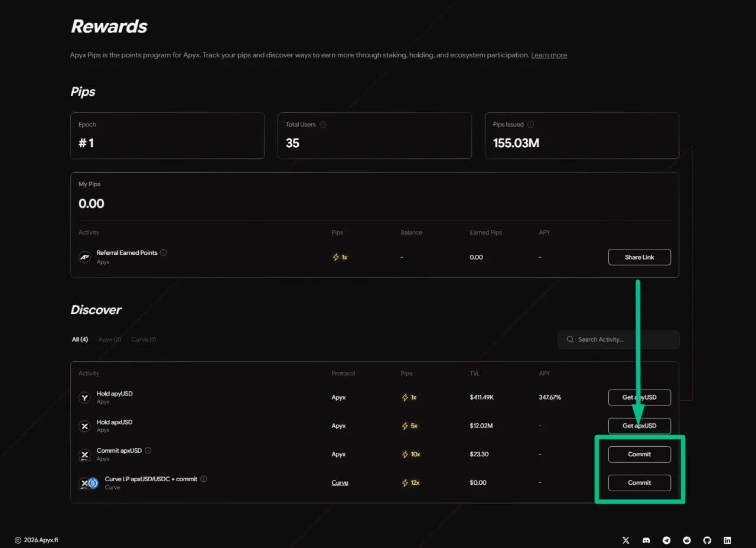
Task: Show info tooltip for Pips Issued
Action: [x=530, y=125]
